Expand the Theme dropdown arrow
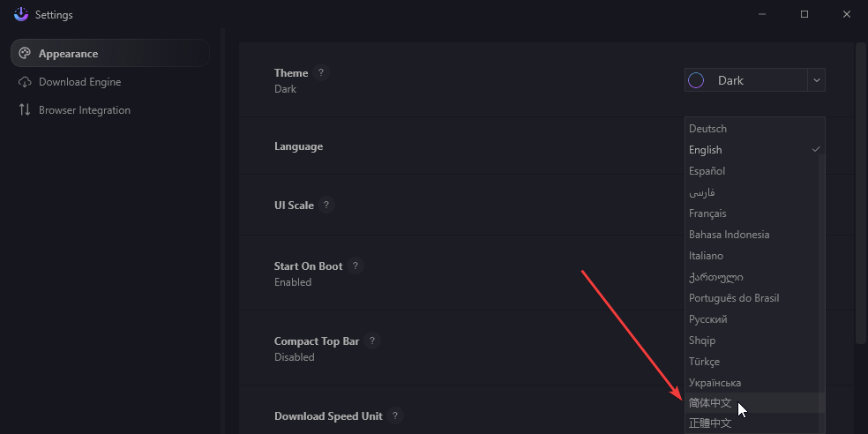868x434 pixels. [816, 80]
